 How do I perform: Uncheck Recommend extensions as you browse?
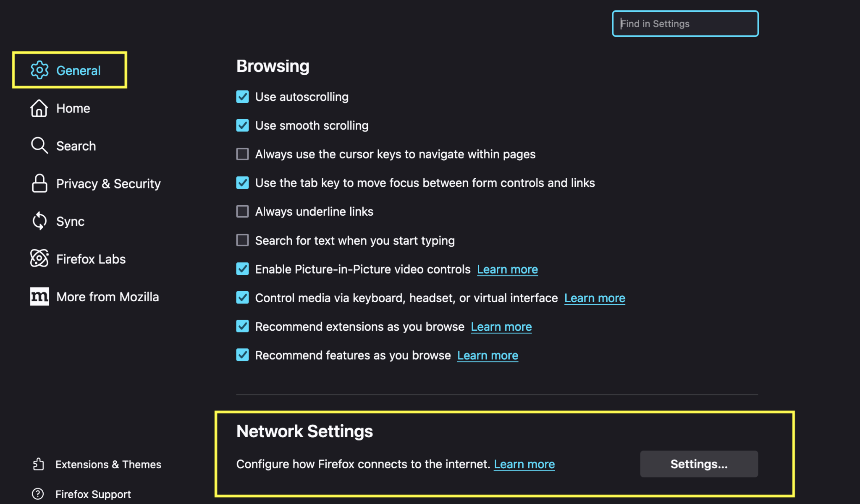[242, 326]
